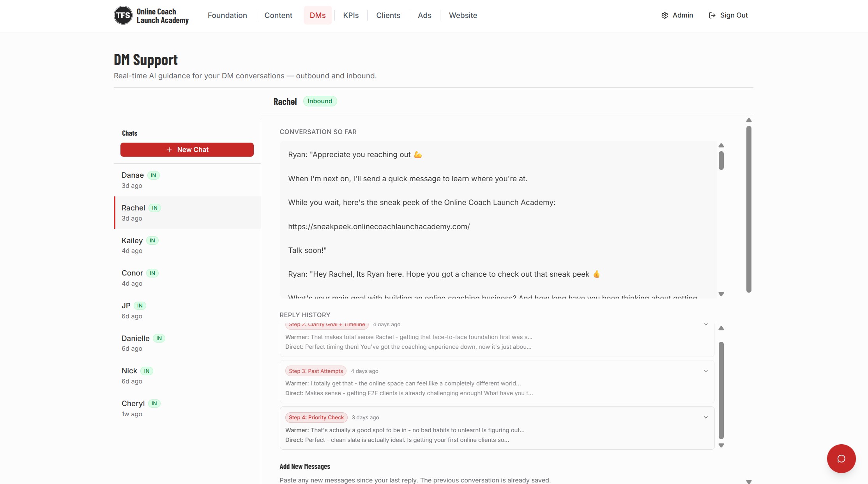Click the main panel scroll-down arrow
The height and width of the screenshot is (484, 868).
(x=749, y=482)
